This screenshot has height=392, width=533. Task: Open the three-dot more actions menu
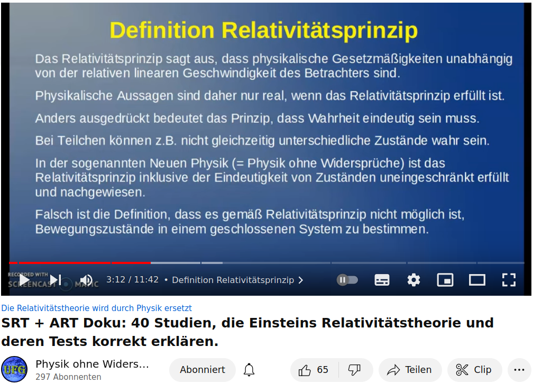pyautogui.click(x=517, y=370)
